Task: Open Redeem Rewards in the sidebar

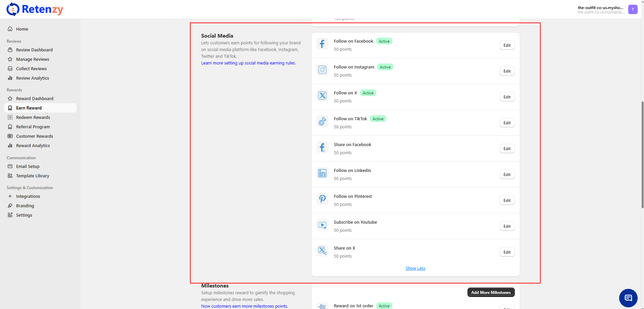Action: pos(33,118)
